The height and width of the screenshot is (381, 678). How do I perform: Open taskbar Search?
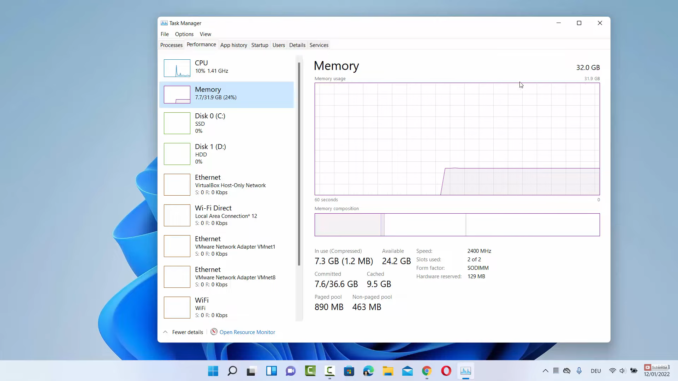tap(232, 371)
